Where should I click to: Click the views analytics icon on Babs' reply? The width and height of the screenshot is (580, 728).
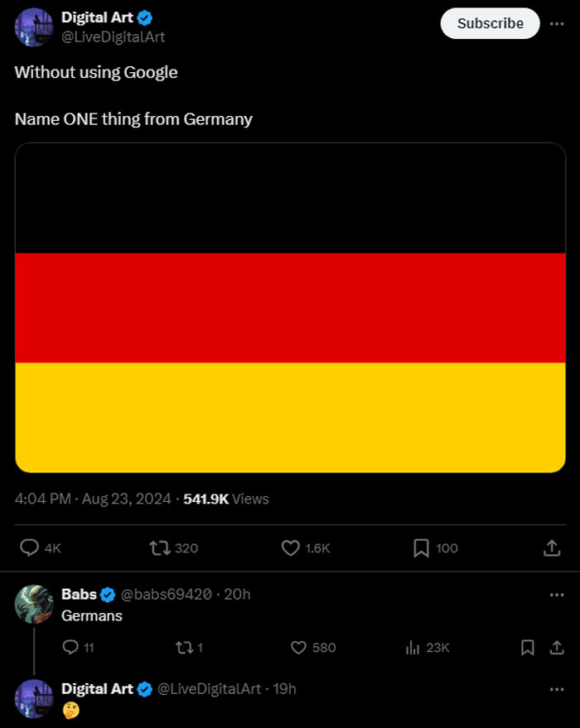[412, 648]
